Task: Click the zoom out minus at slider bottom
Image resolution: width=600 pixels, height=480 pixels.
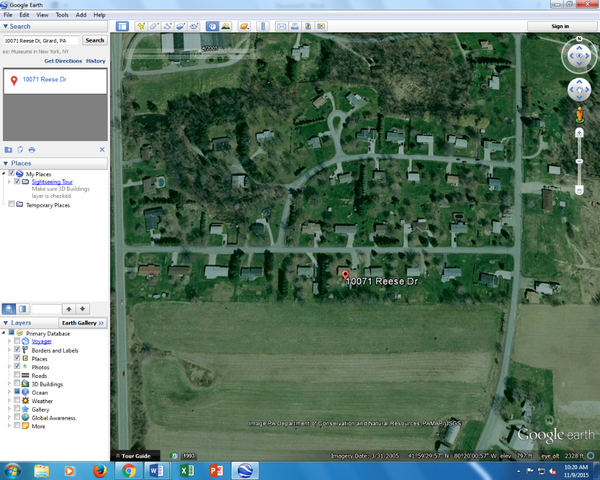Action: (579, 190)
